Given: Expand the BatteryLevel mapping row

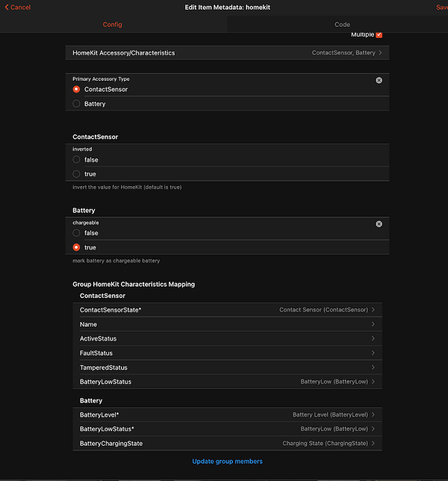Looking at the screenshot, I should 227,415.
